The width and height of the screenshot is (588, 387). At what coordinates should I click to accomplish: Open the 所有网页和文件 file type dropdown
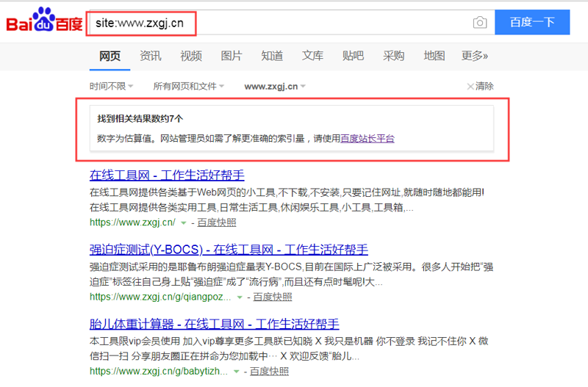coord(189,87)
